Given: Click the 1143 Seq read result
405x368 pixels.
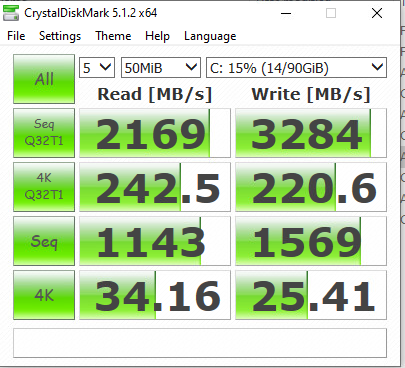Looking at the screenshot, I should click(x=155, y=241).
